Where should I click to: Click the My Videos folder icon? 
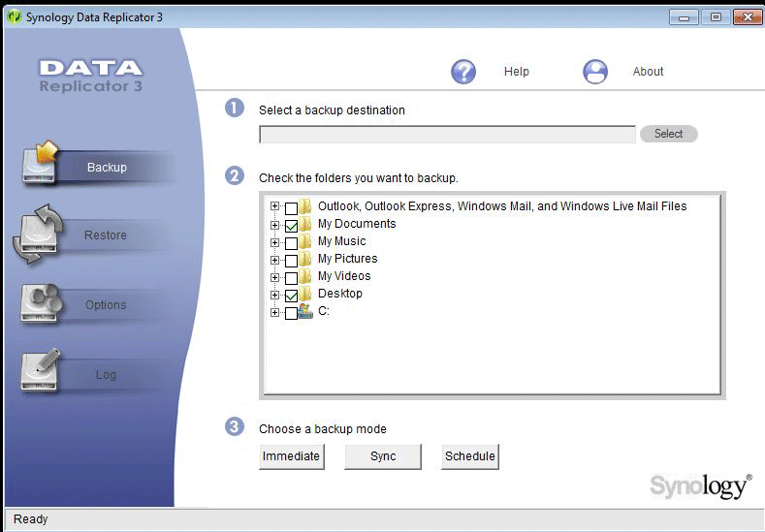click(305, 276)
